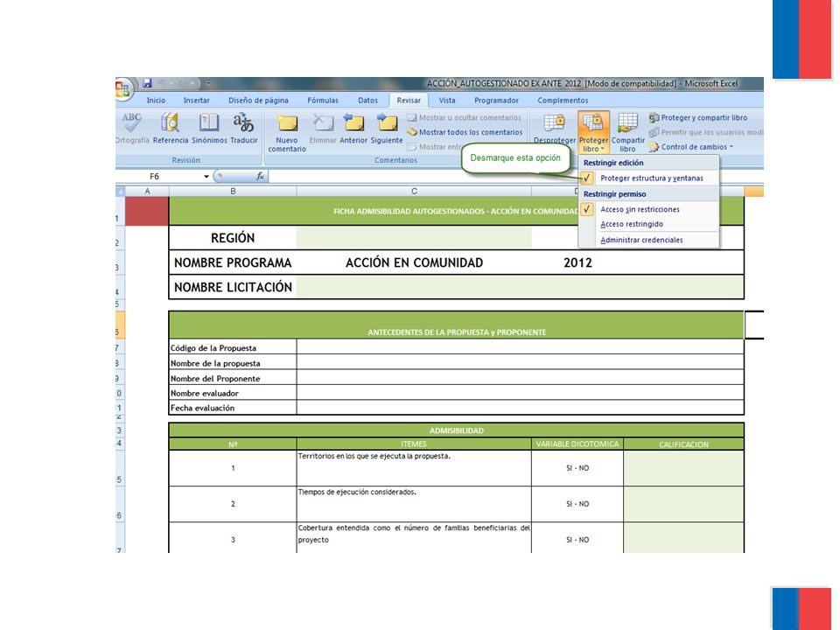The image size is (840, 630).
Task: Click the formula bar input
Action: 514,176
